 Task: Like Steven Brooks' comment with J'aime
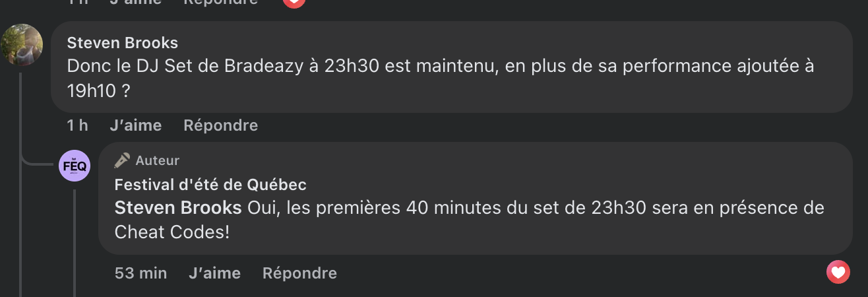(135, 125)
